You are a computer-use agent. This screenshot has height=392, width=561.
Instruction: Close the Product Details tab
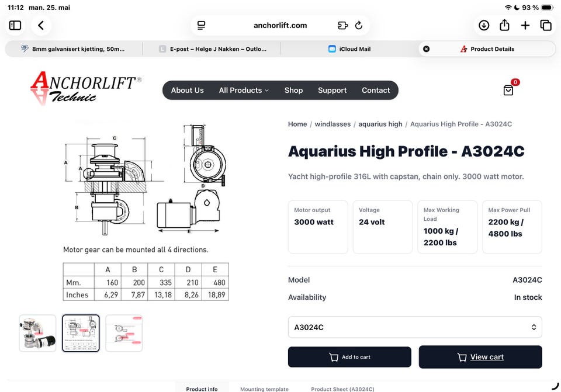click(x=427, y=49)
